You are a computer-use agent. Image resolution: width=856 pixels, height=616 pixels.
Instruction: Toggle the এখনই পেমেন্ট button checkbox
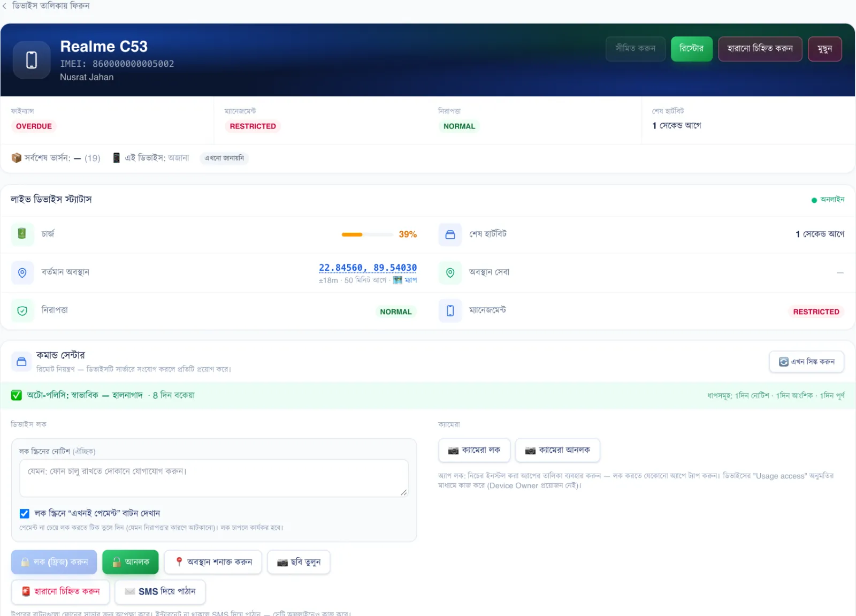[25, 514]
